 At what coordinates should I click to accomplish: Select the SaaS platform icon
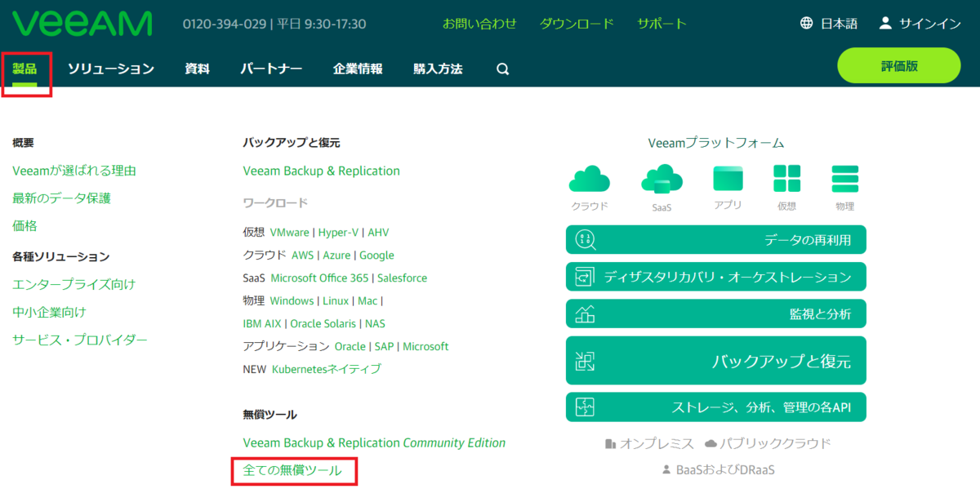661,178
